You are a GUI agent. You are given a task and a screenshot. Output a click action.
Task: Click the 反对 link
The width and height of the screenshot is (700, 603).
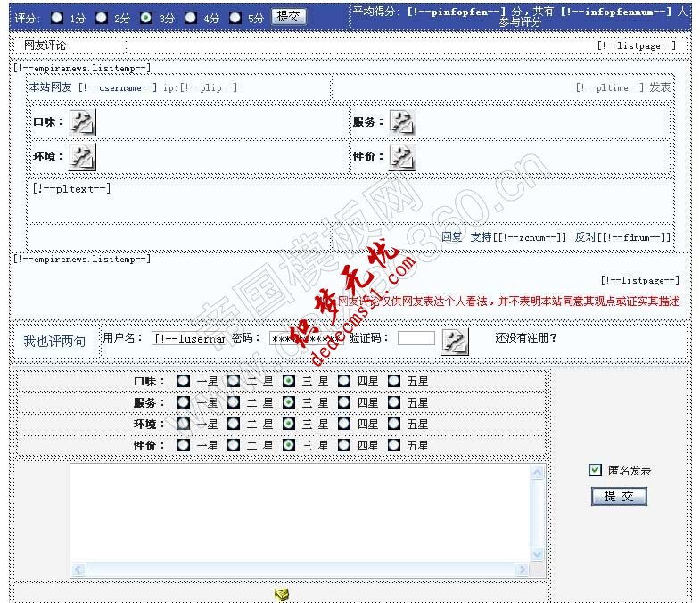pyautogui.click(x=585, y=237)
